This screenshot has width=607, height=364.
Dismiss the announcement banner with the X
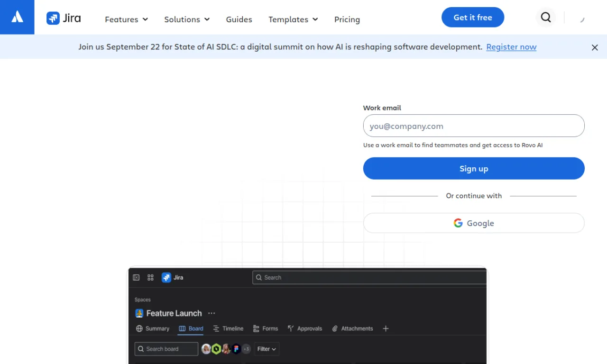pyautogui.click(x=595, y=47)
